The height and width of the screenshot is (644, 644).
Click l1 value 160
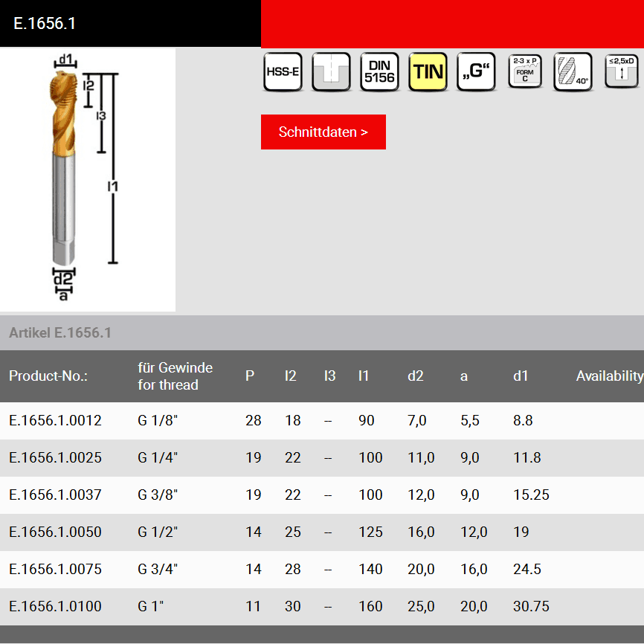tap(370, 606)
